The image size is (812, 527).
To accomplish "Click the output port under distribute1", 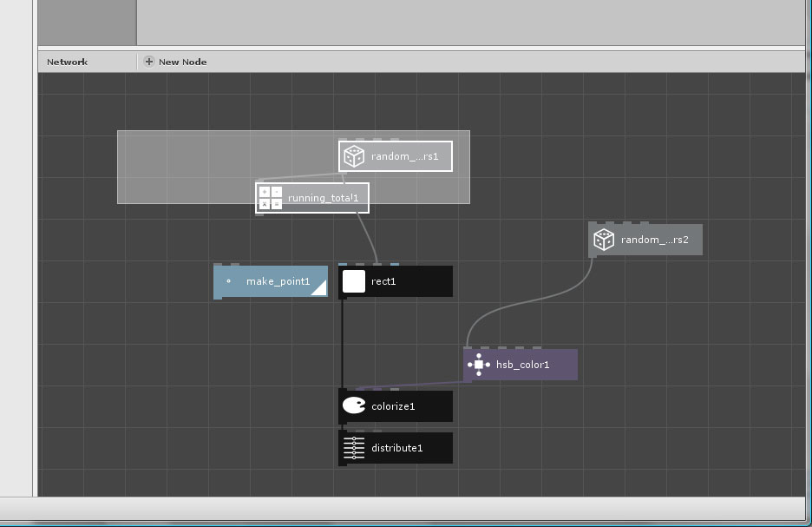I will coord(343,464).
